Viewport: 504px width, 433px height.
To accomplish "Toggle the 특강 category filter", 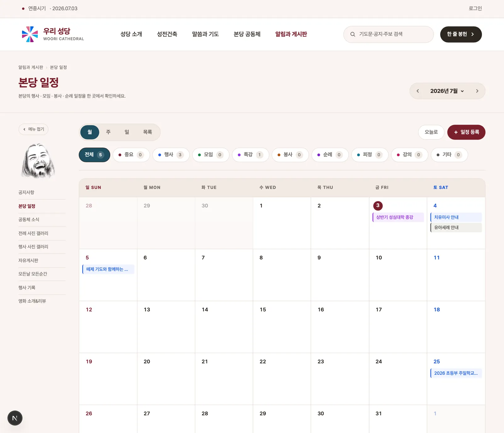I will (250, 155).
